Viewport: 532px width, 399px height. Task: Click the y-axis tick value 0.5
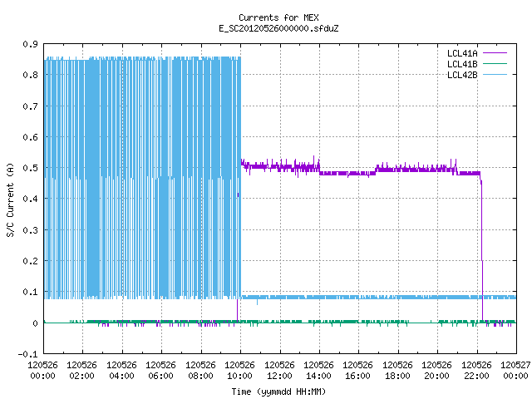tap(30, 168)
